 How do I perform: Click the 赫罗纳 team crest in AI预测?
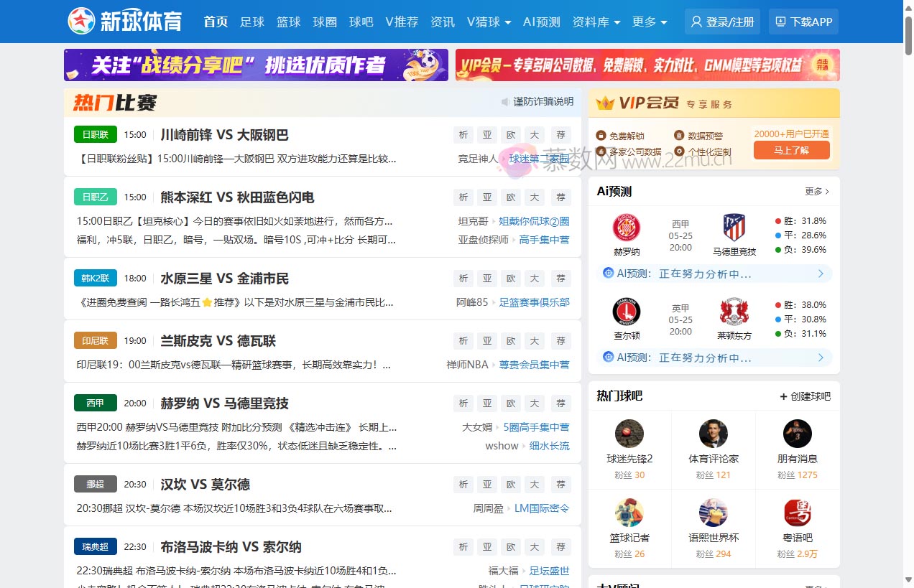tap(626, 228)
